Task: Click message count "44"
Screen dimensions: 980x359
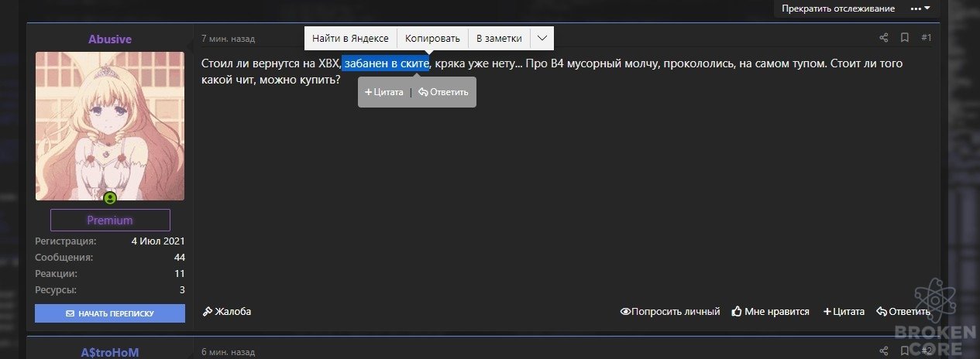Action: [x=180, y=257]
